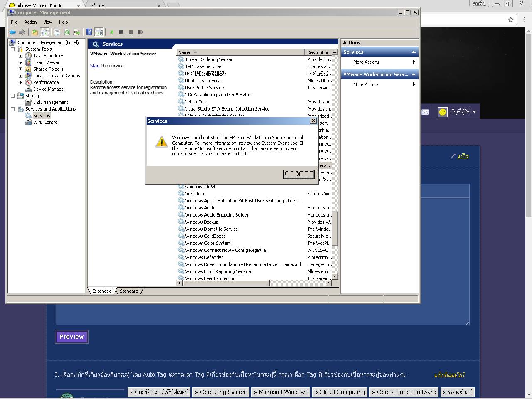Click the Open-source Software tag button
The image size is (532, 399).
click(404, 392)
